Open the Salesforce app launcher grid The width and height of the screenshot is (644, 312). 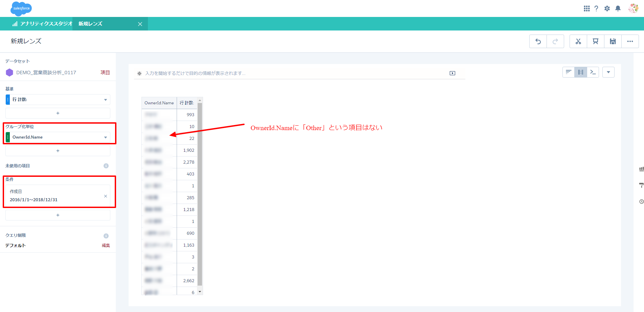pyautogui.click(x=587, y=8)
